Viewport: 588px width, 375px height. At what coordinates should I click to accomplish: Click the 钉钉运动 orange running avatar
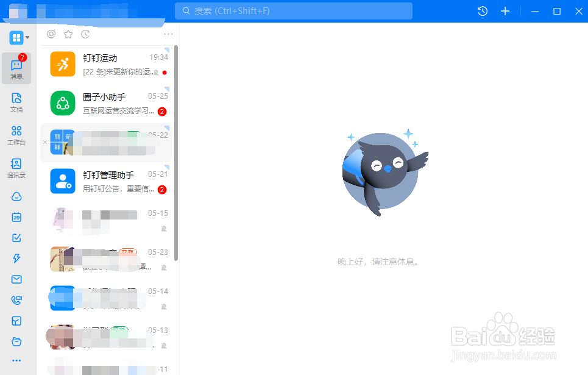[x=63, y=64]
